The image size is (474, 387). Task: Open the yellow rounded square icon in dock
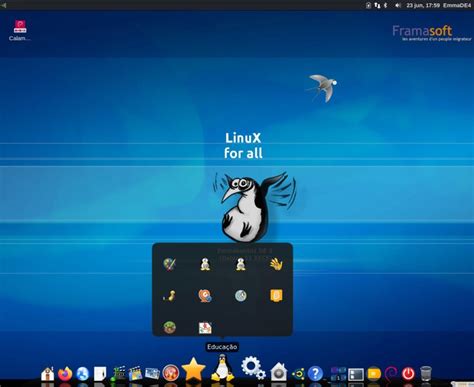pyautogui.click(x=374, y=374)
